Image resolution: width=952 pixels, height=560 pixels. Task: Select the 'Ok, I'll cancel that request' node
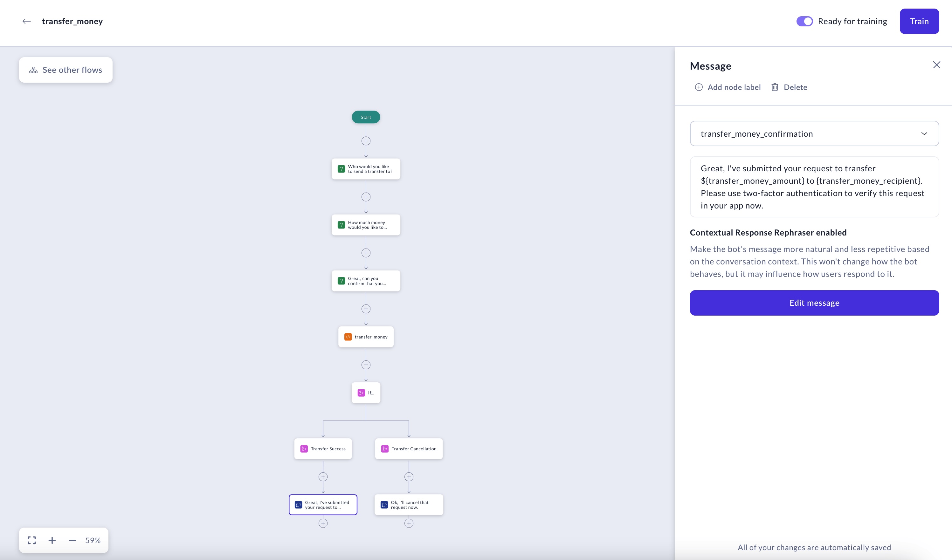[409, 505]
